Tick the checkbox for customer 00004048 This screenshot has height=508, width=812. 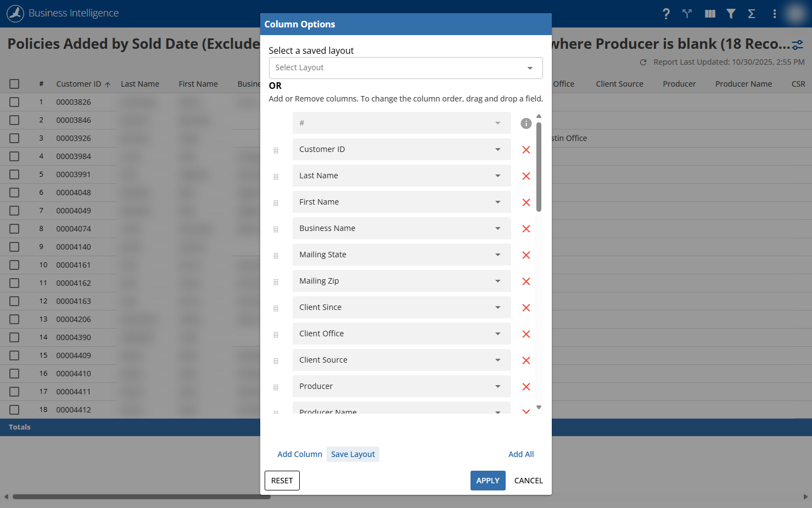click(14, 193)
